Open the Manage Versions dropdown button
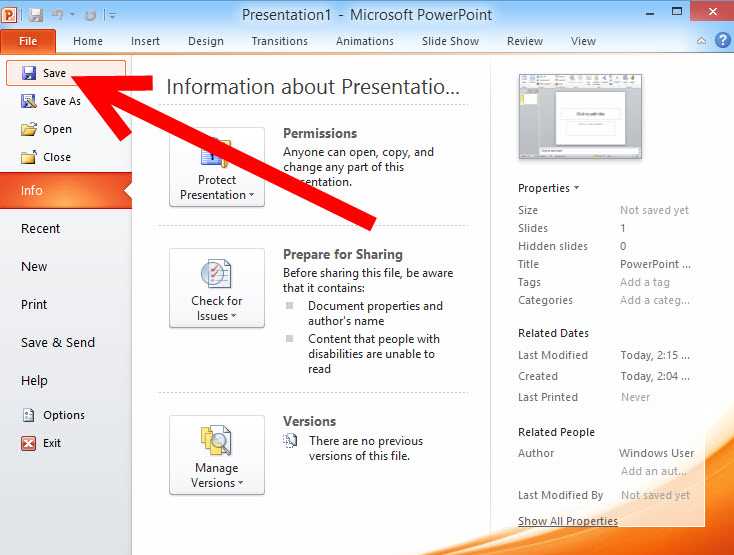The image size is (734, 555). click(x=217, y=455)
